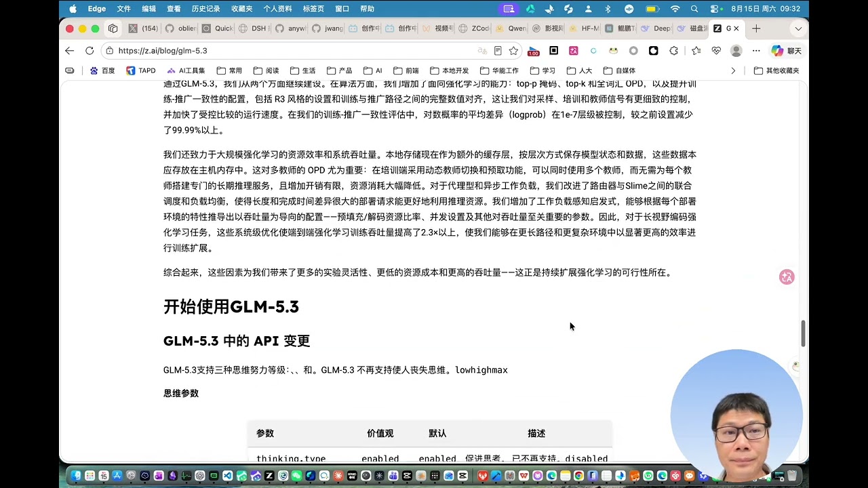Open the 其他收藏夹 folder

pos(776,70)
